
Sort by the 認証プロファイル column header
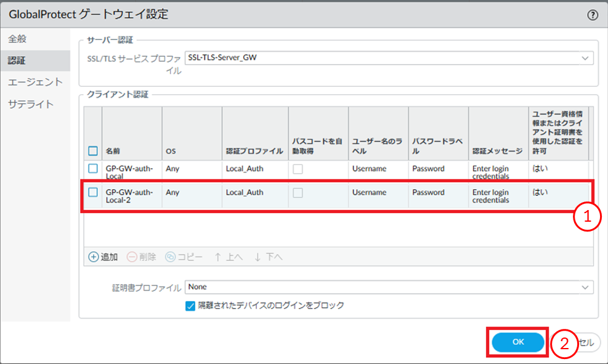245,151
